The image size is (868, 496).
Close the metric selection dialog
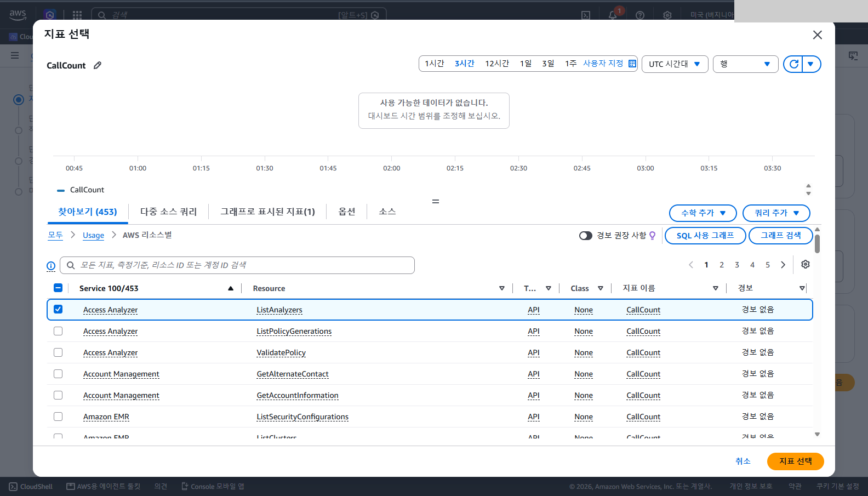(817, 35)
